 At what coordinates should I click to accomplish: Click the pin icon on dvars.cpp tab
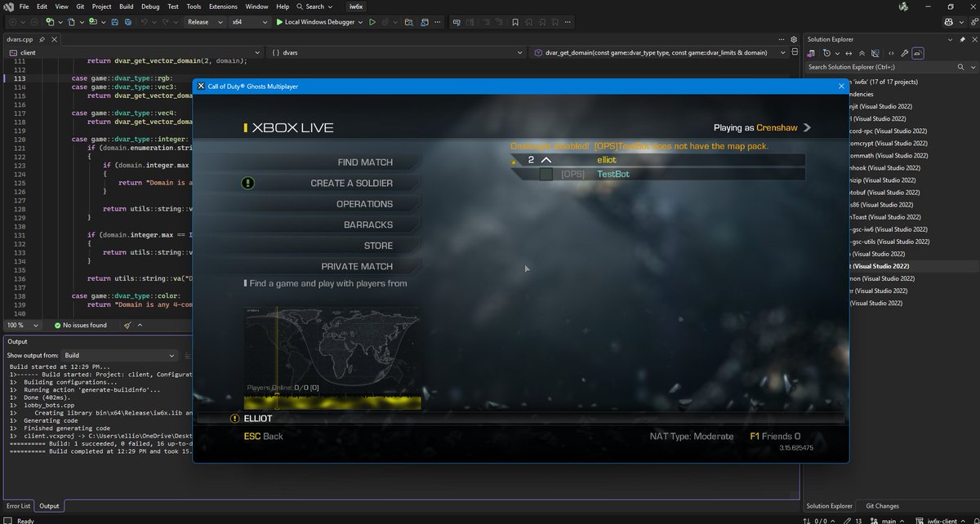pyautogui.click(x=41, y=38)
